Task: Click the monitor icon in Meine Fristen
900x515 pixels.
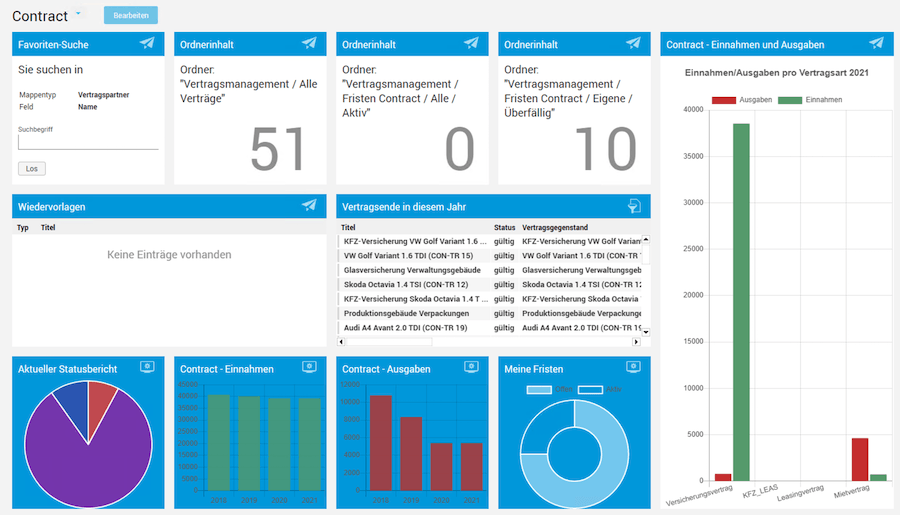Action: tap(633, 367)
